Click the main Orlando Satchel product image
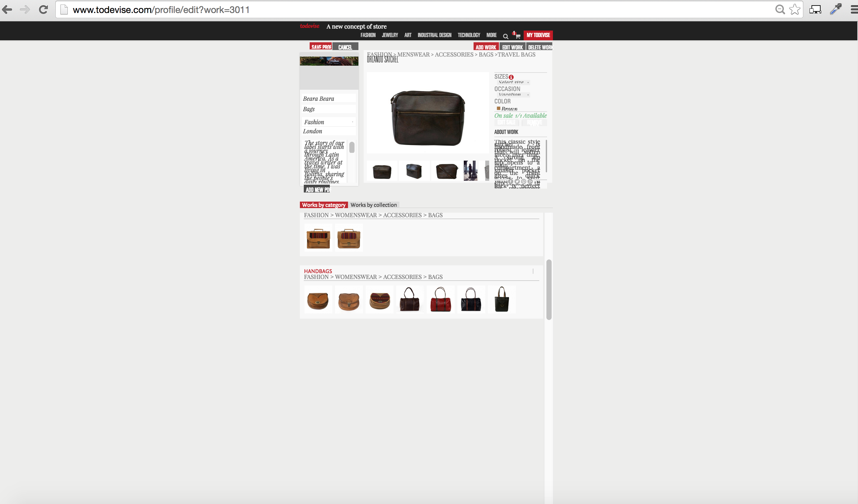Screen dimensions: 858x504 click(428, 113)
